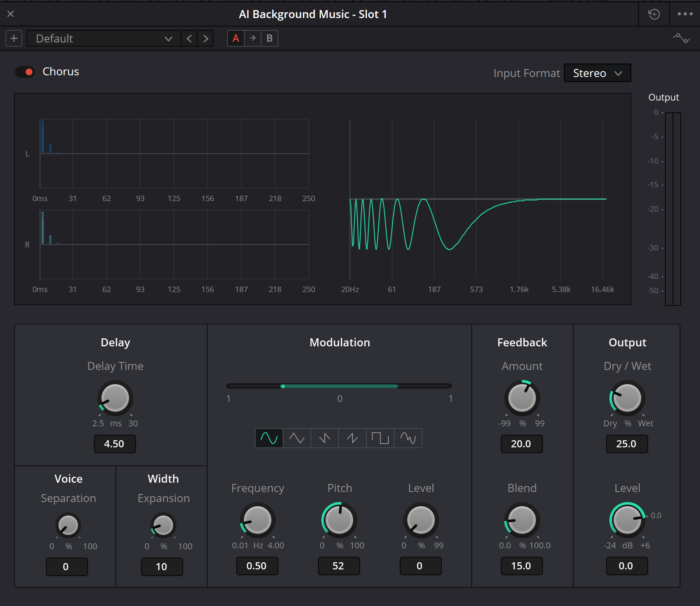
Task: Click the Modulation Pitch knob
Action: click(339, 520)
